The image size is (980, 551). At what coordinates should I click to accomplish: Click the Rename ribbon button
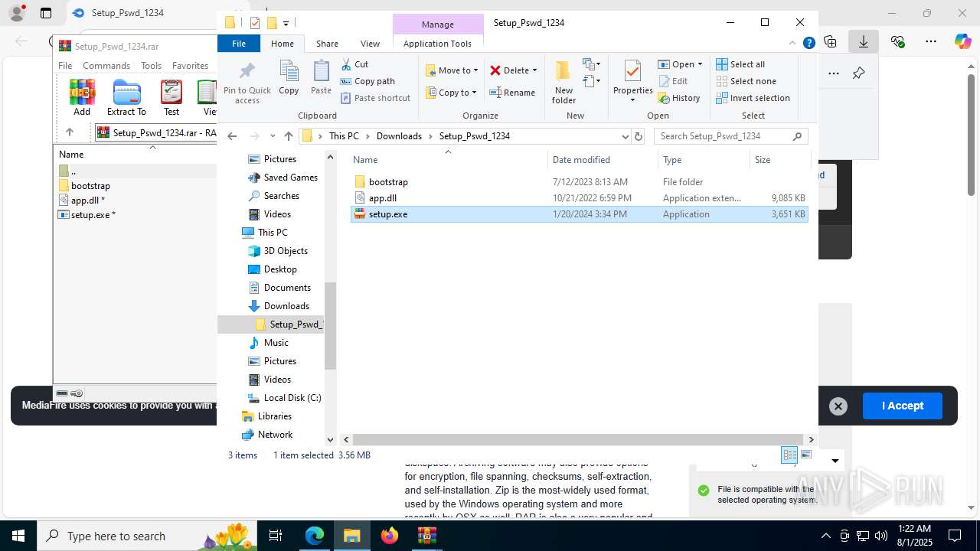512,93
